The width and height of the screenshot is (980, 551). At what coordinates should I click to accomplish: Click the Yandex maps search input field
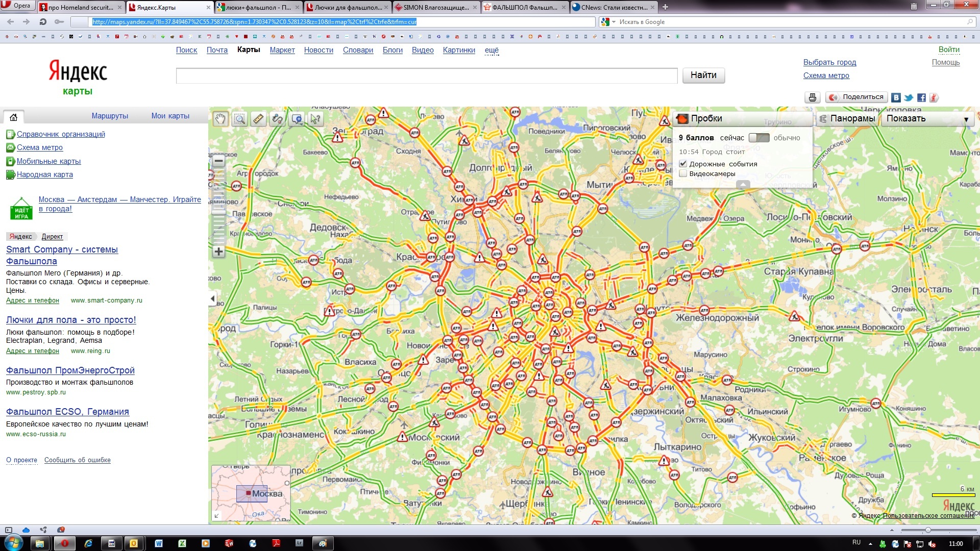click(x=427, y=76)
